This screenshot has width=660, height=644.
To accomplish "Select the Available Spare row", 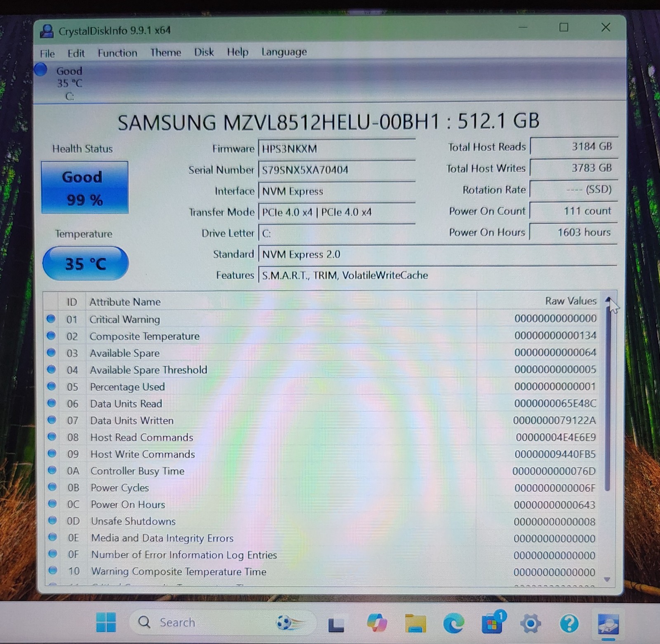I will 322,353.
